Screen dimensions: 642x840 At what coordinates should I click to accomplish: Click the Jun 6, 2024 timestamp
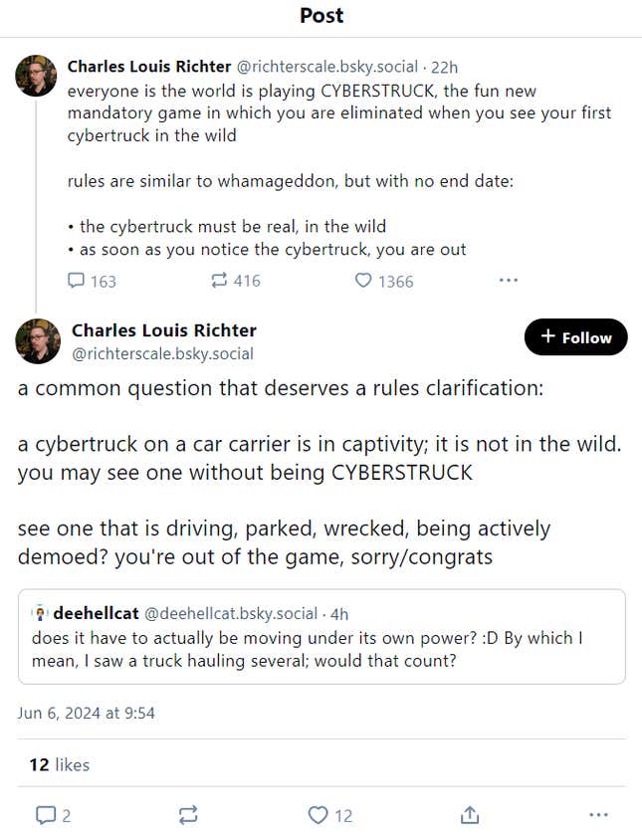(86, 713)
